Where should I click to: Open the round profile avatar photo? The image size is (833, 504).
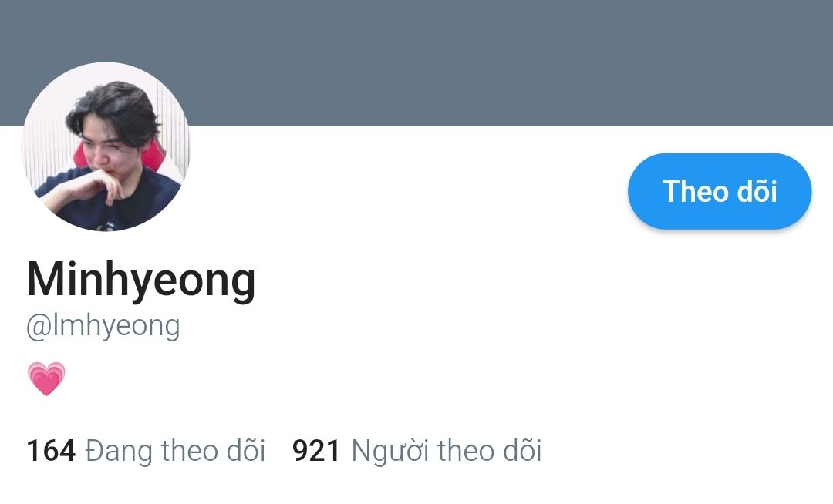click(105, 147)
